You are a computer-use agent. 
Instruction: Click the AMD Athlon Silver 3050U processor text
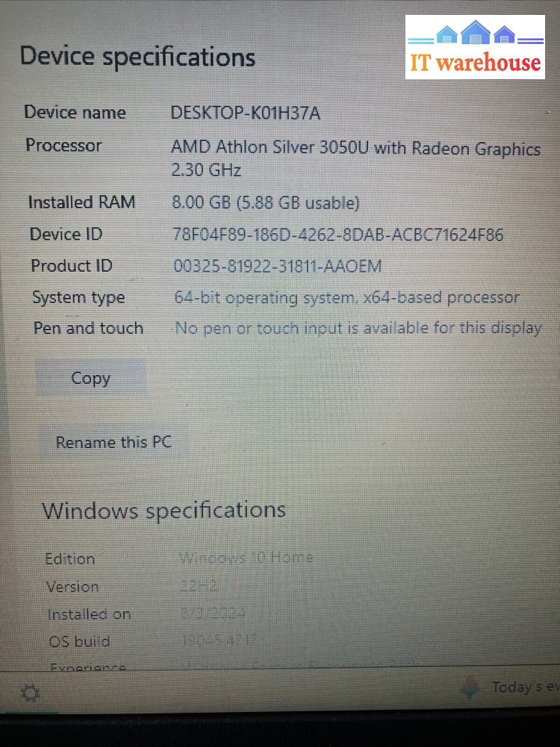tap(355, 149)
